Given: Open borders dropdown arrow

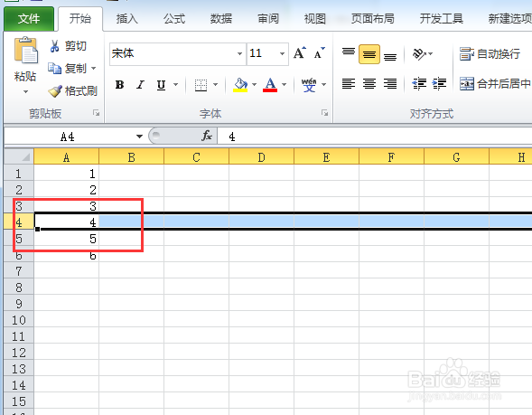Looking at the screenshot, I should pyautogui.click(x=215, y=85).
